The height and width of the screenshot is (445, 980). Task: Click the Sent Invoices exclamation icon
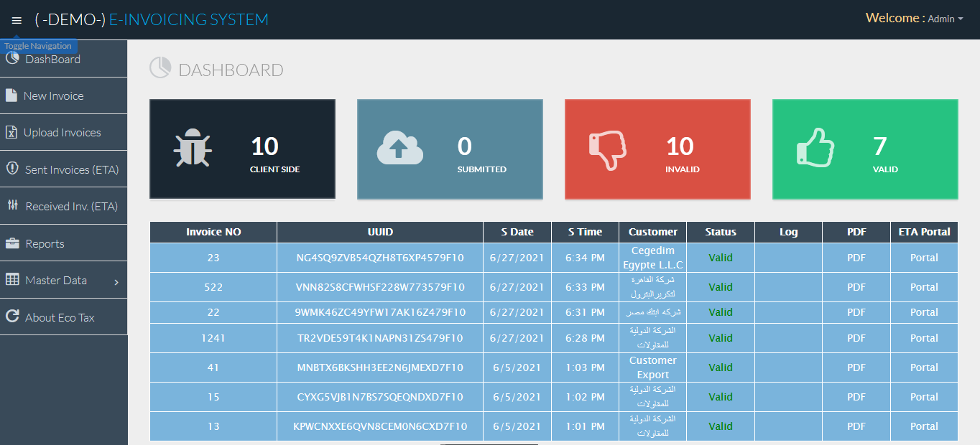click(x=11, y=169)
